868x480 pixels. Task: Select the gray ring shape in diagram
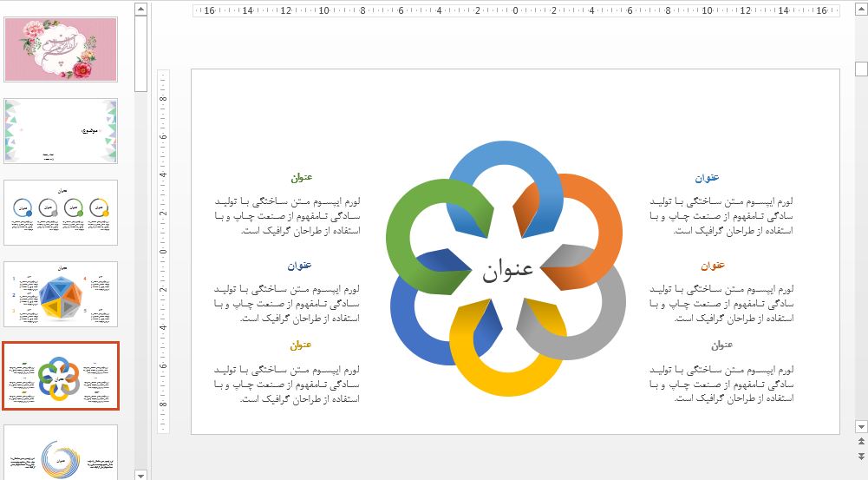pyautogui.click(x=598, y=339)
